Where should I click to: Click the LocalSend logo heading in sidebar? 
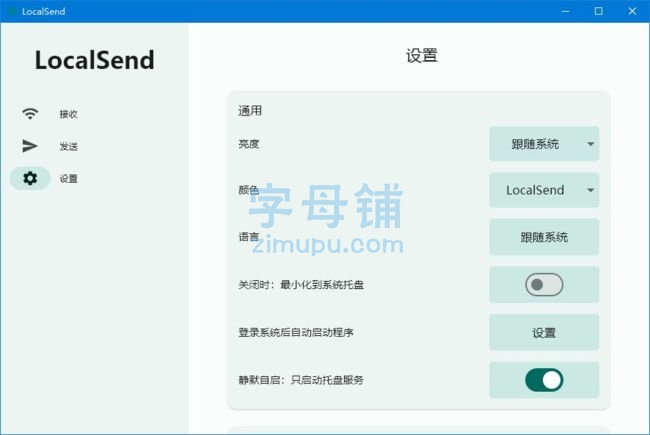(x=95, y=60)
